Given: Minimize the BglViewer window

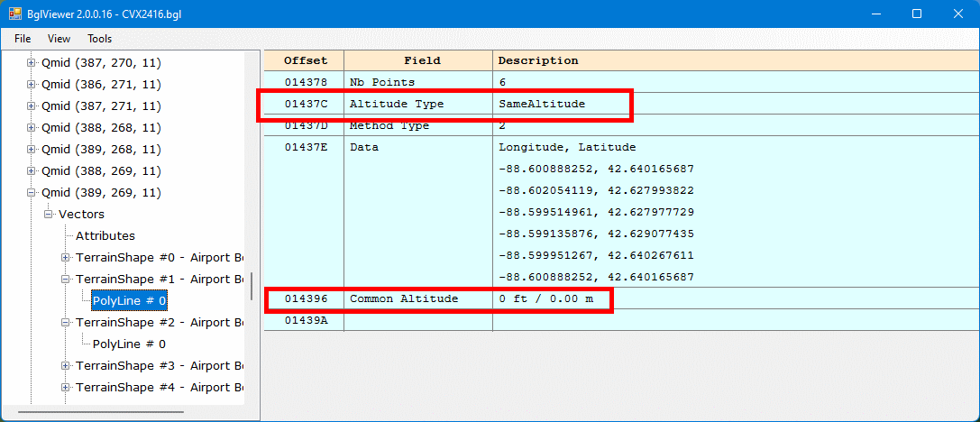Looking at the screenshot, I should (x=877, y=14).
